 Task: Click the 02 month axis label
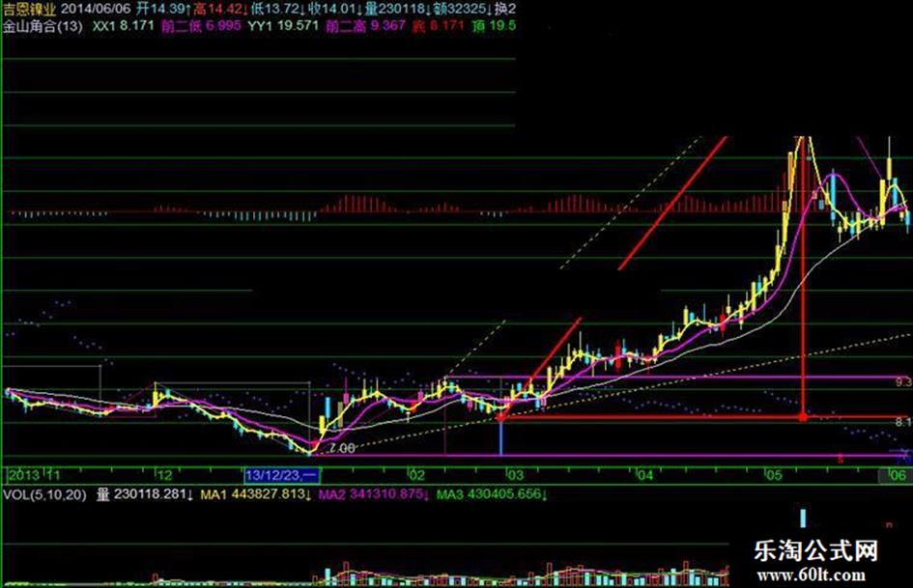416,475
